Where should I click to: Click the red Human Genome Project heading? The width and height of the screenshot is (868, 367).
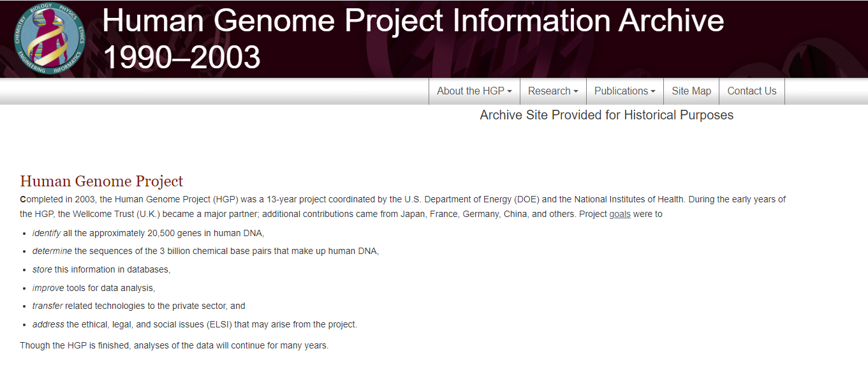[101, 182]
